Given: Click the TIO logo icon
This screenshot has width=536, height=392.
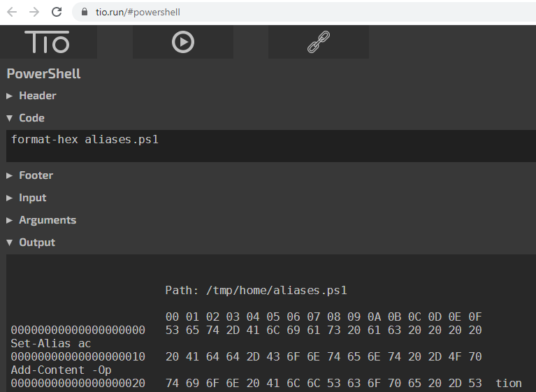Looking at the screenshot, I should click(x=48, y=43).
